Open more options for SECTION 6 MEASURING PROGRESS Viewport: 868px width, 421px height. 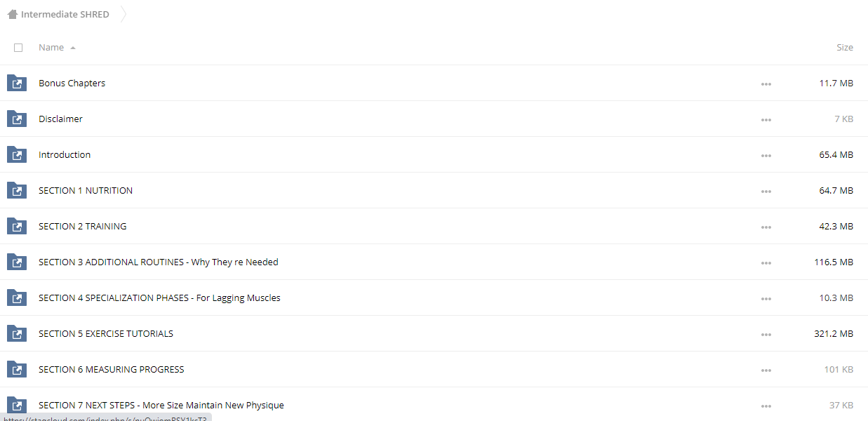766,370
